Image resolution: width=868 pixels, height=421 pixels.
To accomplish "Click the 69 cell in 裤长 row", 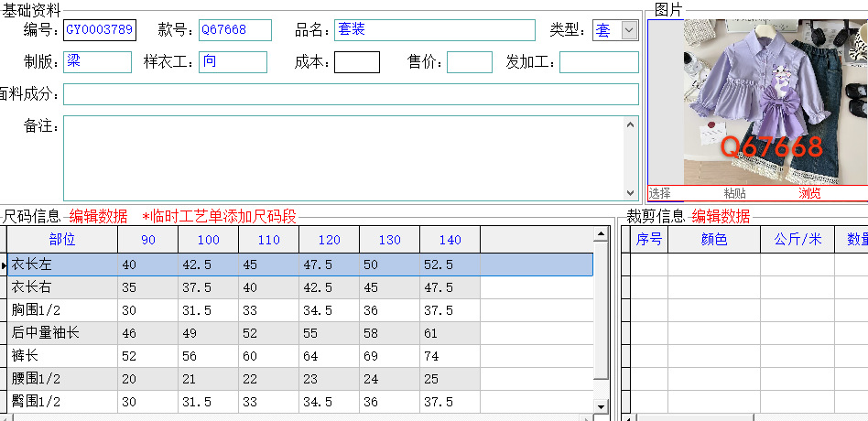I will point(390,356).
